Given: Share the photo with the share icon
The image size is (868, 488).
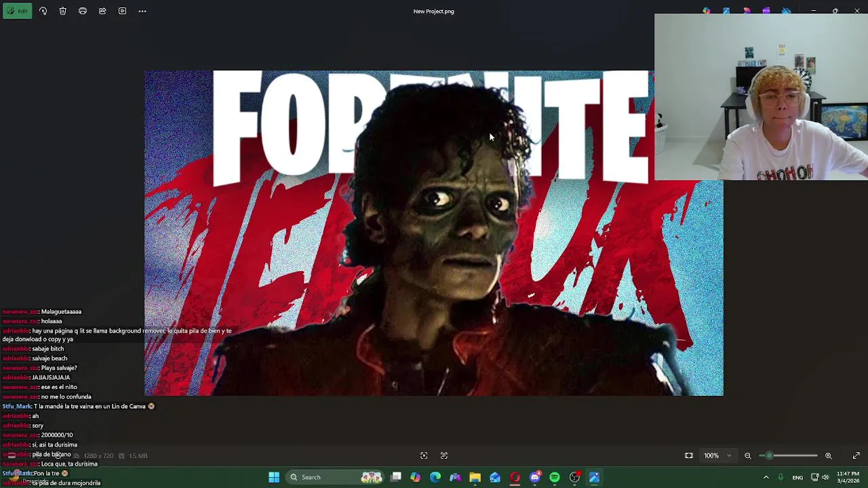Looking at the screenshot, I should coord(102,11).
